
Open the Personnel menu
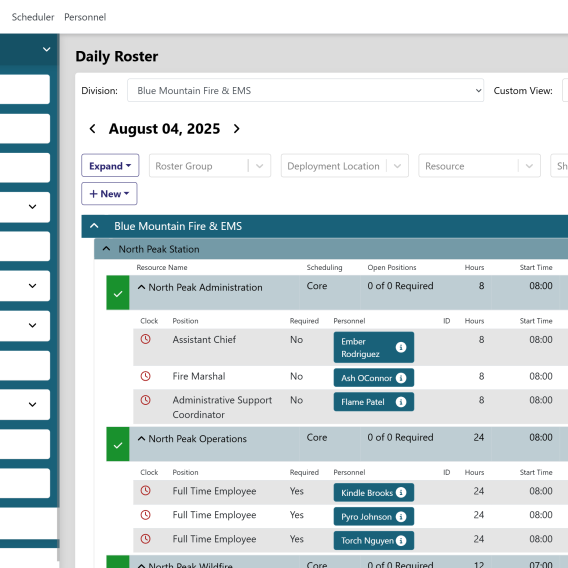tap(85, 17)
